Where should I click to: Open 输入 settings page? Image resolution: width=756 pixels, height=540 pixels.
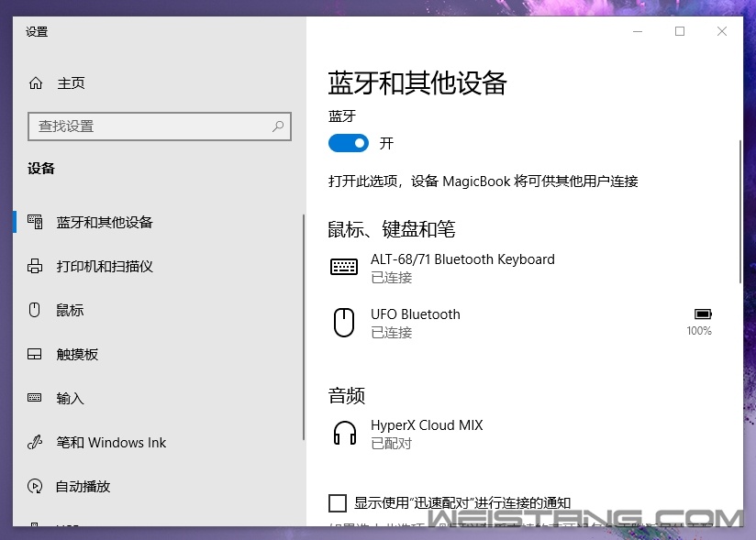click(x=70, y=398)
